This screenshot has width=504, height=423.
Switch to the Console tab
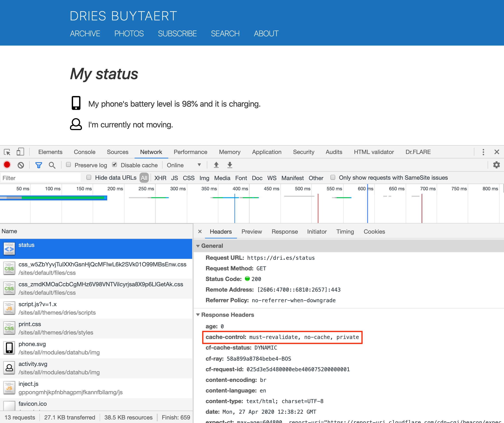coord(85,152)
